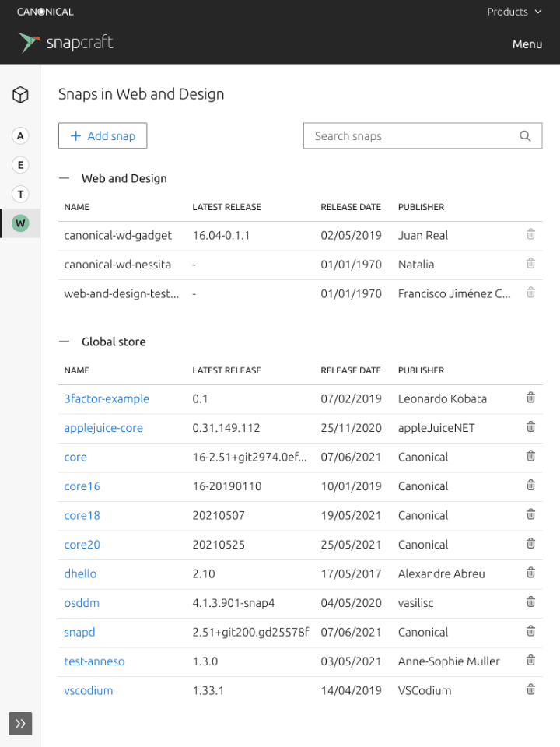This screenshot has height=747, width=560.
Task: Click the Snapcraft logo
Action: point(65,42)
